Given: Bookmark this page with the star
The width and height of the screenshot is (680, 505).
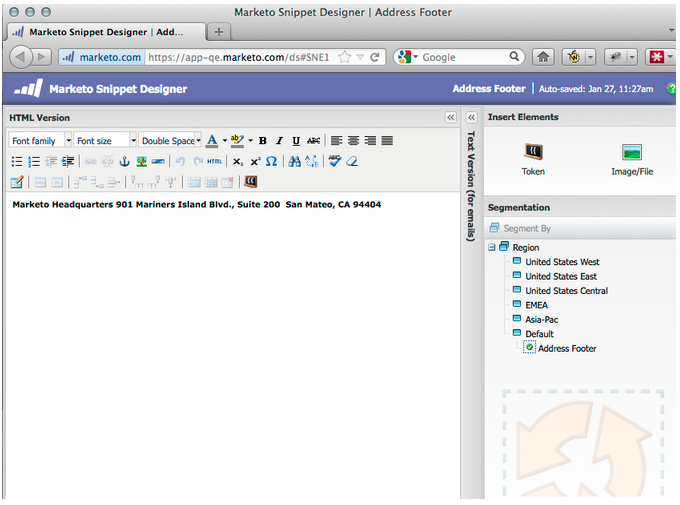Looking at the screenshot, I should pos(345,57).
